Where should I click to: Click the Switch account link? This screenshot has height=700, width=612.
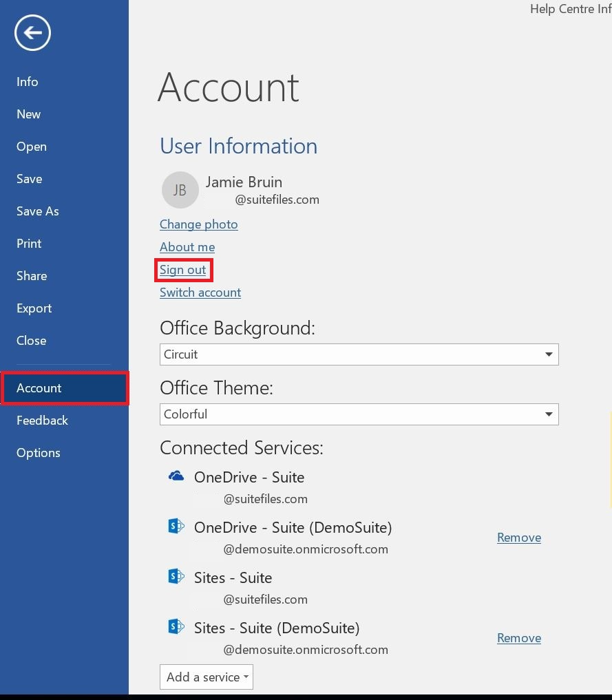[200, 293]
